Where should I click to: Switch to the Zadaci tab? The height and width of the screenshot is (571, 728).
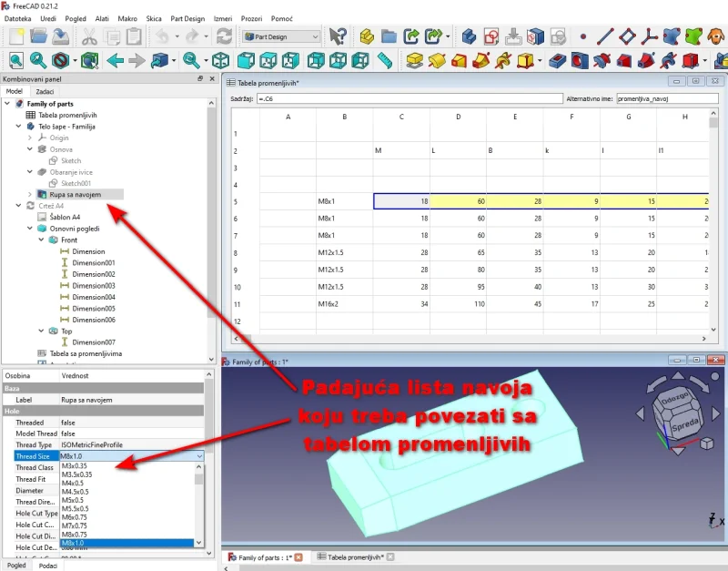45,92
